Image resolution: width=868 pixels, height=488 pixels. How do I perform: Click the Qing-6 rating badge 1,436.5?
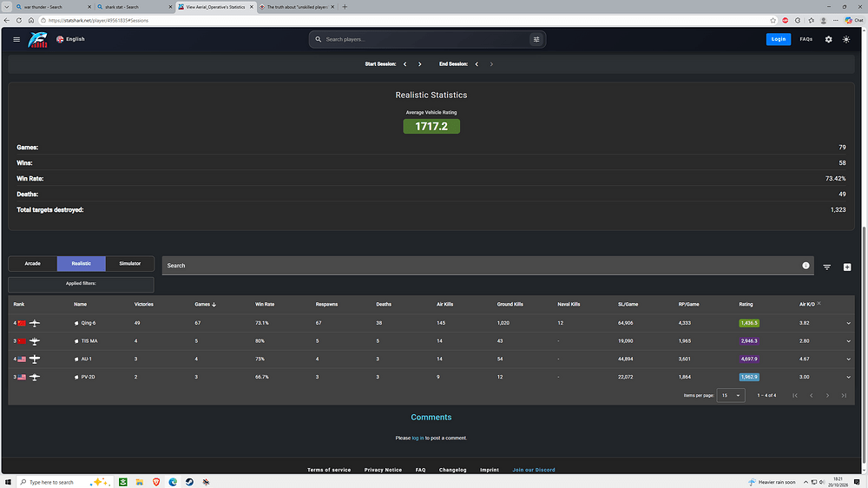click(749, 323)
